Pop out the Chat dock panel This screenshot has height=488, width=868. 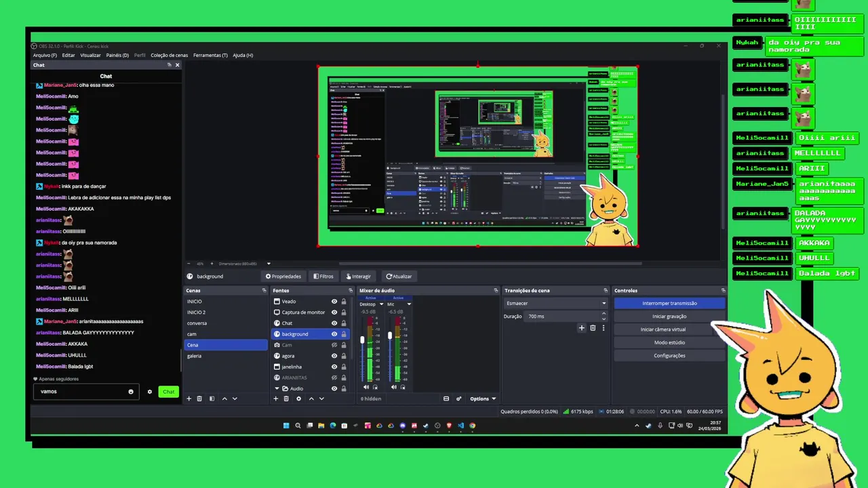(170, 65)
